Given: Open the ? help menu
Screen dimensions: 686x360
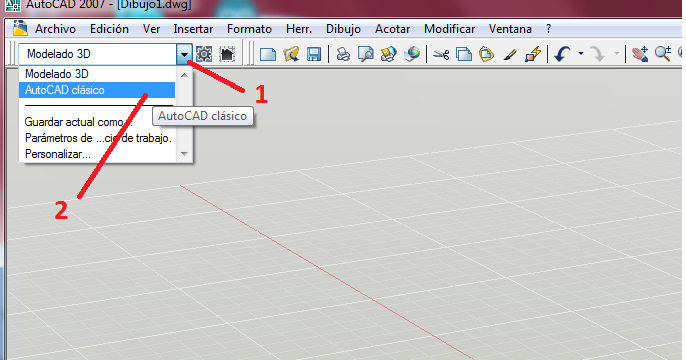Looking at the screenshot, I should [x=549, y=29].
